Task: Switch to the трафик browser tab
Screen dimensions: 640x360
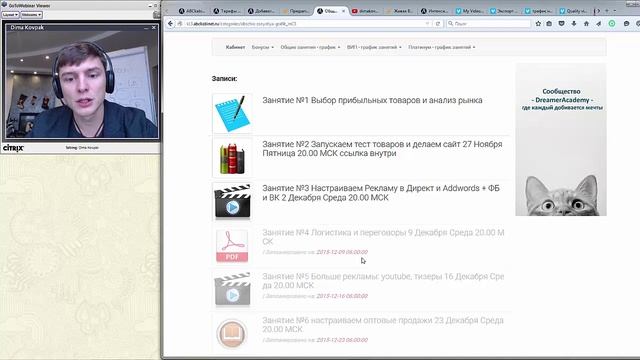Action: pos(539,11)
